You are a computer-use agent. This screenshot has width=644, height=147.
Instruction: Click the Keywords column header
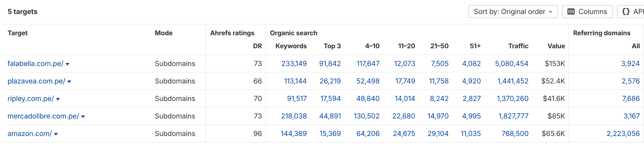pos(291,46)
